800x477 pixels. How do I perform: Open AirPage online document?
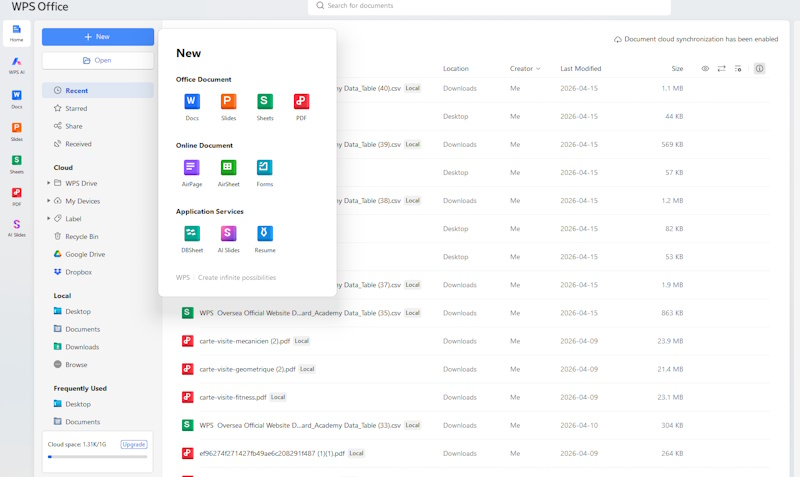(x=192, y=173)
